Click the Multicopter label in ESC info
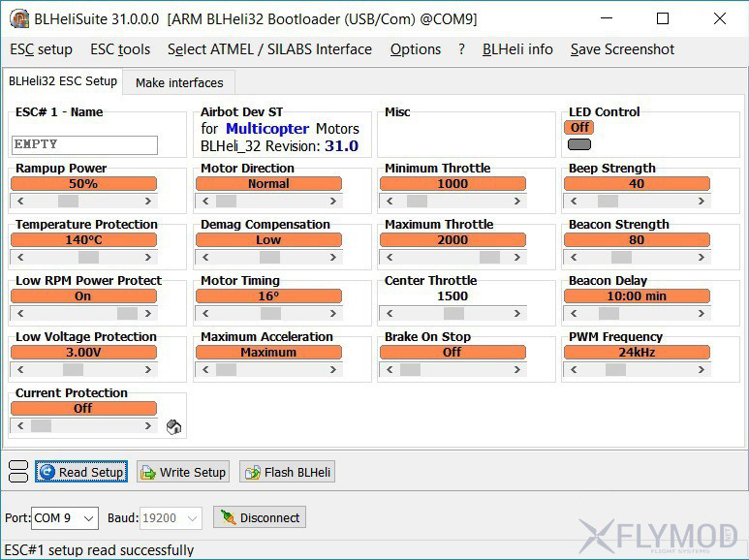Screen dimensions: 749x560 267,129
